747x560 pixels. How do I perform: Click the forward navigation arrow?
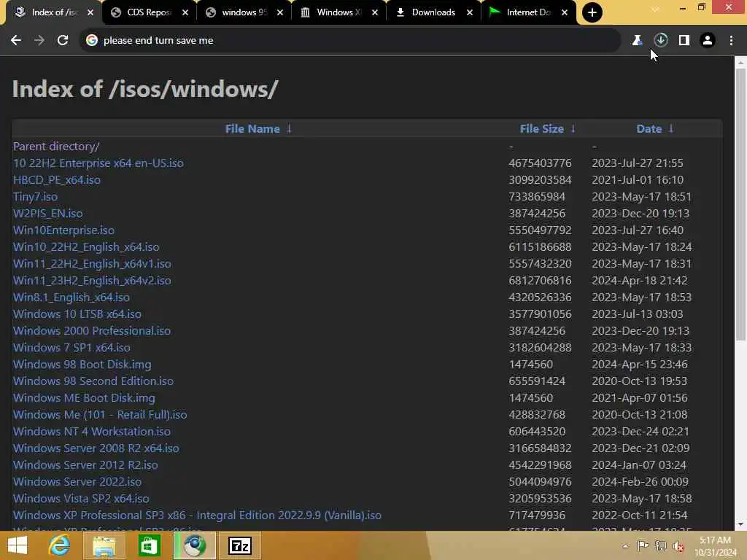(39, 41)
